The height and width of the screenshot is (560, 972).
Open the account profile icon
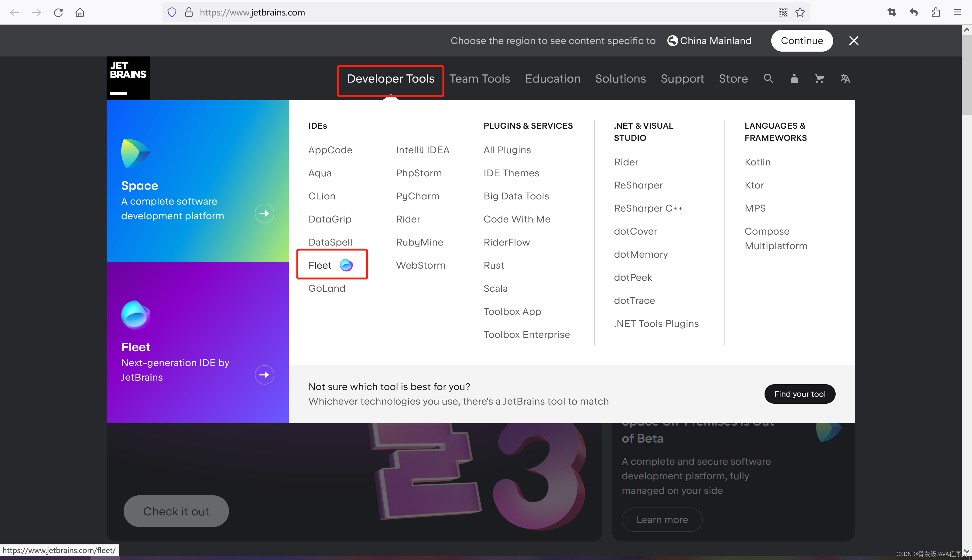click(794, 79)
